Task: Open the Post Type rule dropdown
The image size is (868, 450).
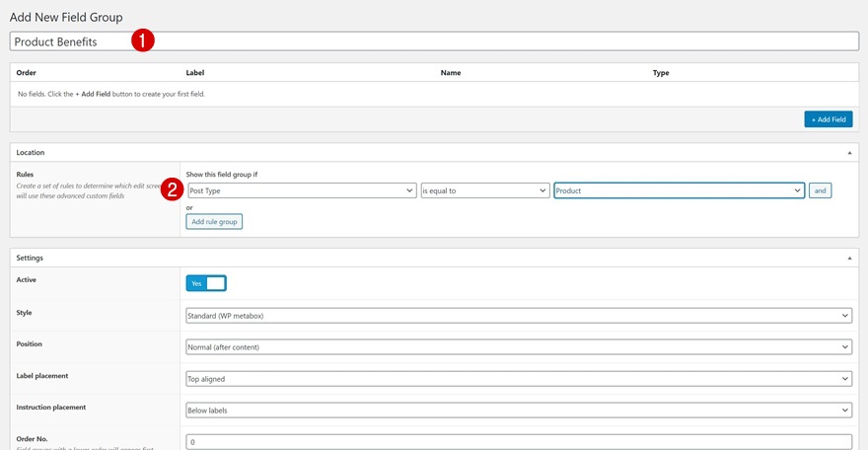Action: point(301,190)
